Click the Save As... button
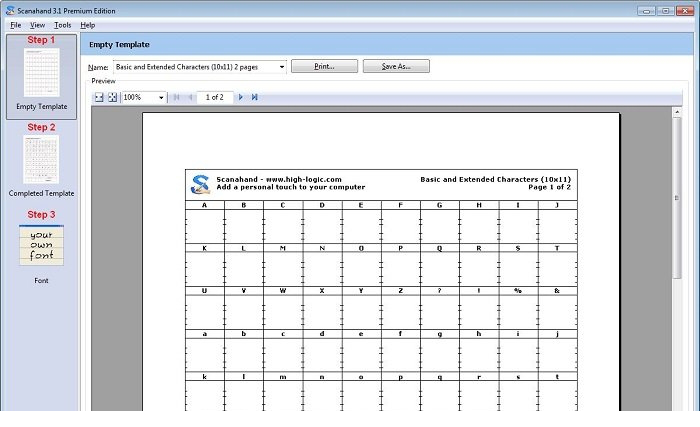The height and width of the screenshot is (427, 700). [x=395, y=66]
